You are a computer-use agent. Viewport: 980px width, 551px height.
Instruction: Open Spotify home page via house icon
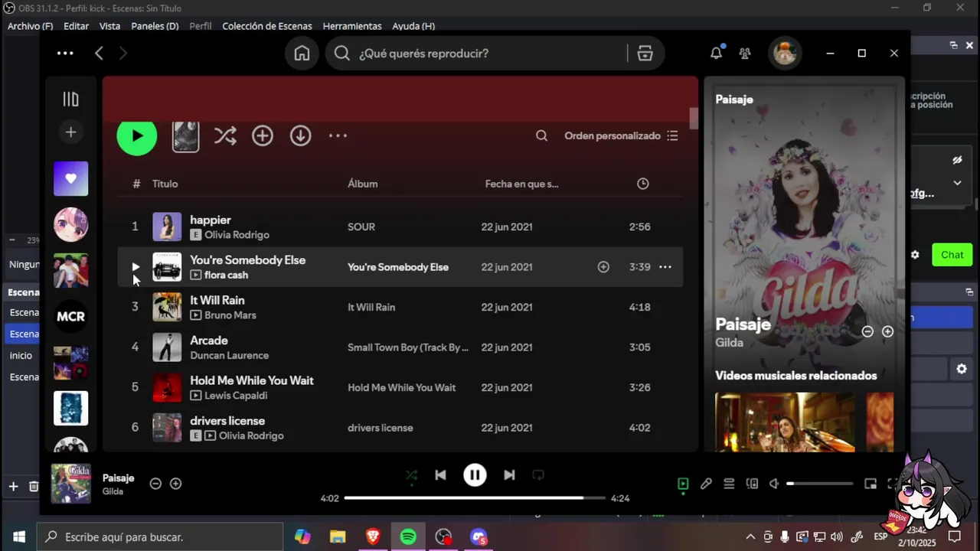(x=302, y=54)
